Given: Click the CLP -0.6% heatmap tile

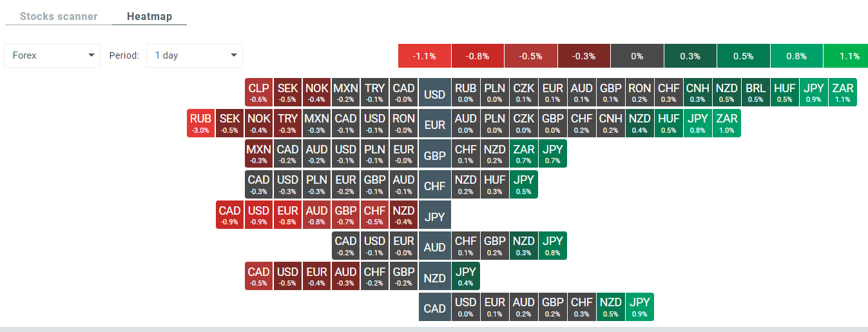Looking at the screenshot, I should tap(259, 93).
